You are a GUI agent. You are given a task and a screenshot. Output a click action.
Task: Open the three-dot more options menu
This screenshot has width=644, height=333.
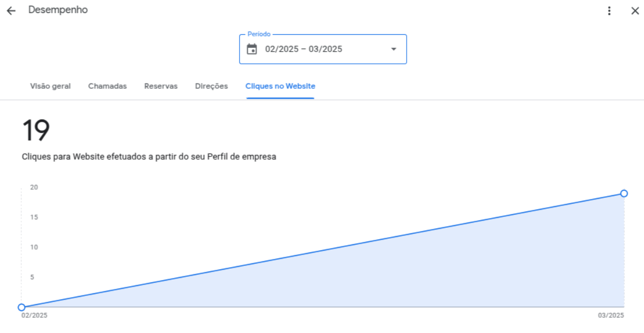609,11
